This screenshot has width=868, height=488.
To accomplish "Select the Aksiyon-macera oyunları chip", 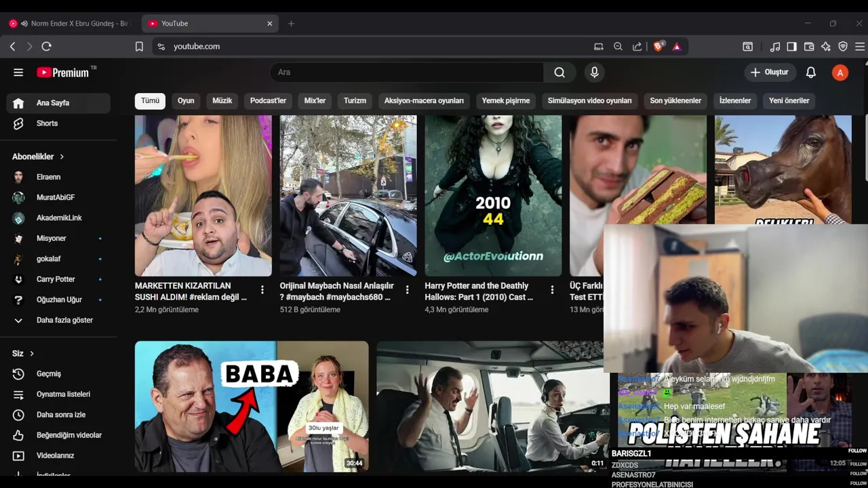I will (x=424, y=100).
